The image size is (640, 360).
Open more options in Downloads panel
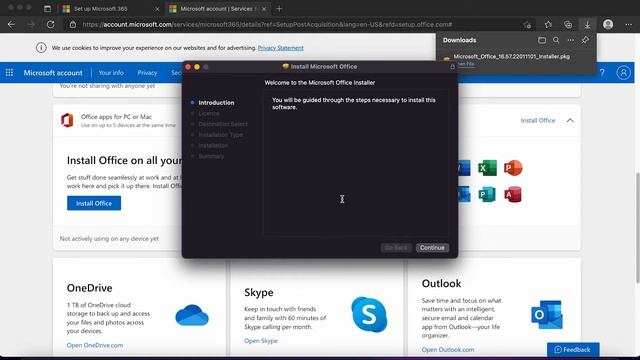coord(571,40)
